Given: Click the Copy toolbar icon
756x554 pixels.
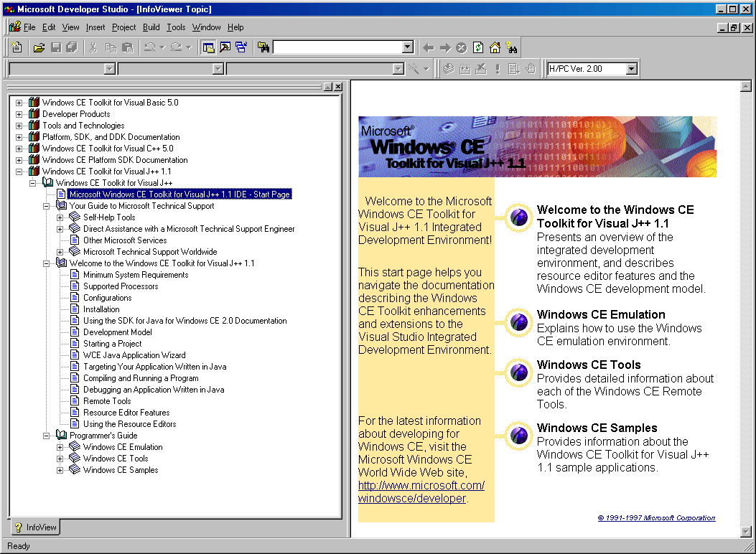Looking at the screenshot, I should tap(111, 47).
